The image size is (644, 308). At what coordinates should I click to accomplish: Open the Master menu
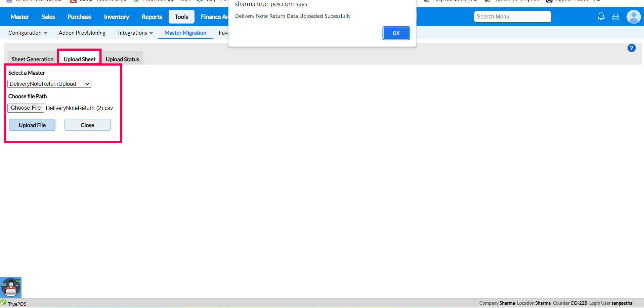pyautogui.click(x=20, y=17)
